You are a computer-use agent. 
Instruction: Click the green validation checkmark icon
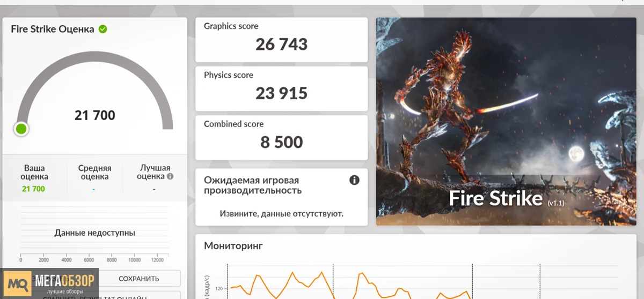click(103, 29)
